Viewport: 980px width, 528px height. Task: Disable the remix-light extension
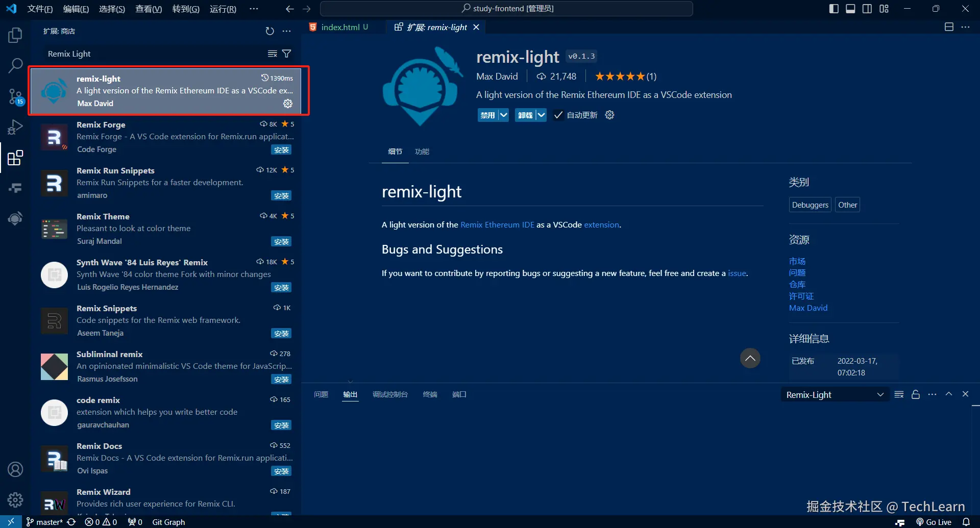tap(487, 115)
